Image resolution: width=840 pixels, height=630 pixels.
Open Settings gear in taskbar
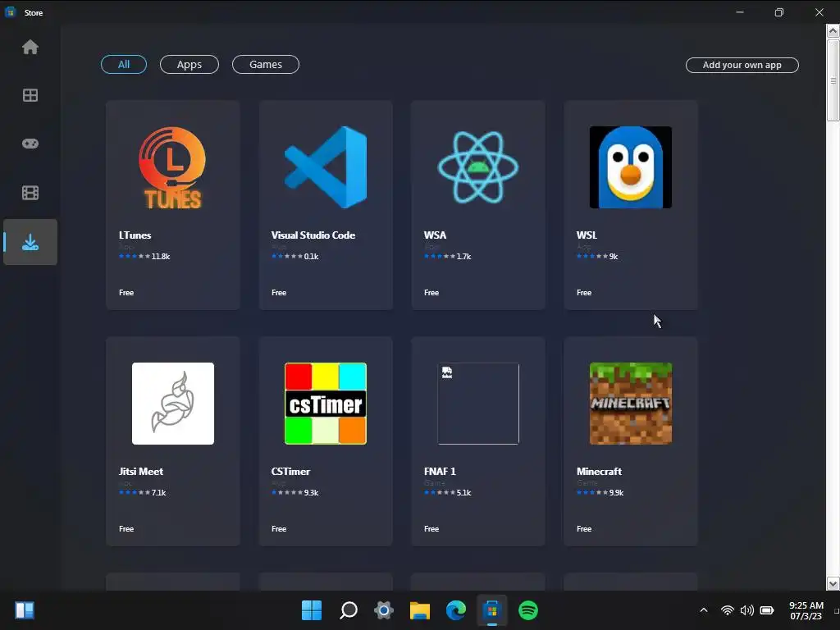(384, 610)
